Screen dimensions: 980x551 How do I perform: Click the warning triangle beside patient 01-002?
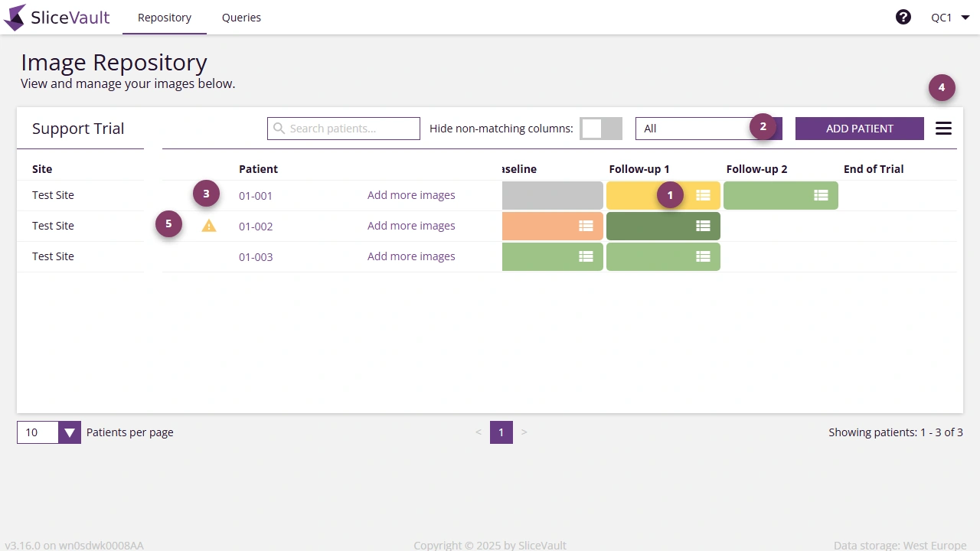coord(208,226)
